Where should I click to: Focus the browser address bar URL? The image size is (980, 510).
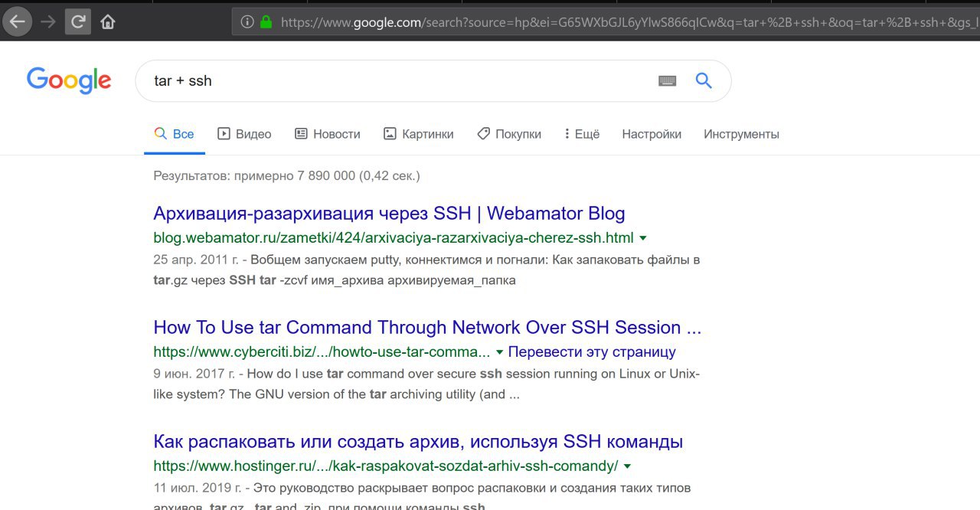coord(629,22)
